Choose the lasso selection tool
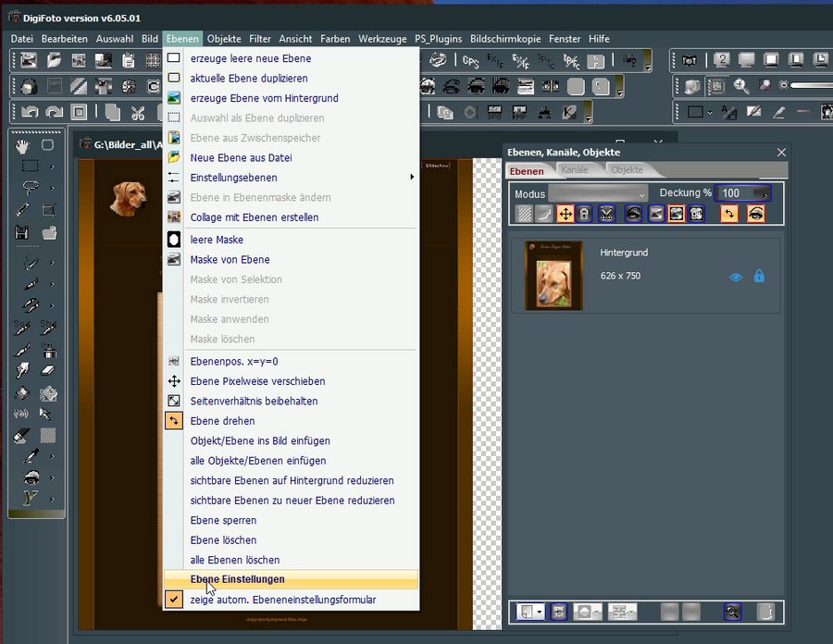 coord(31,188)
